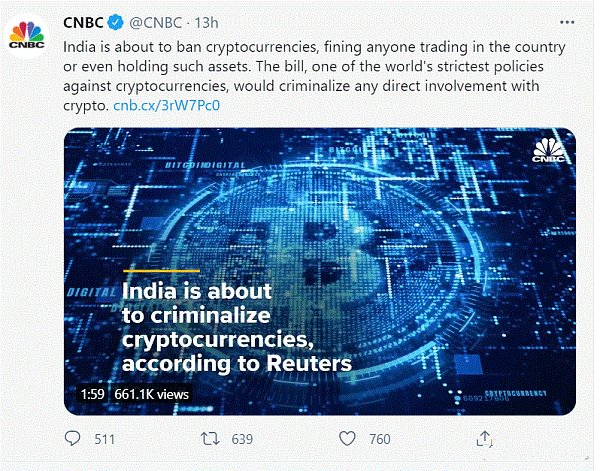Click the video headline about criminalizing cryptocurrencies
Image resolution: width=600 pixels, height=471 pixels.
236,327
